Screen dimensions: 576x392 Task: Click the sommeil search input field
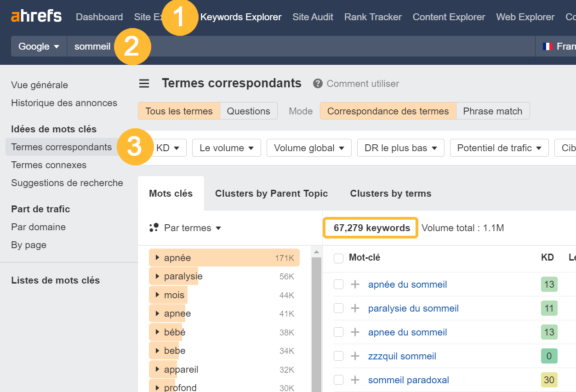(x=92, y=46)
